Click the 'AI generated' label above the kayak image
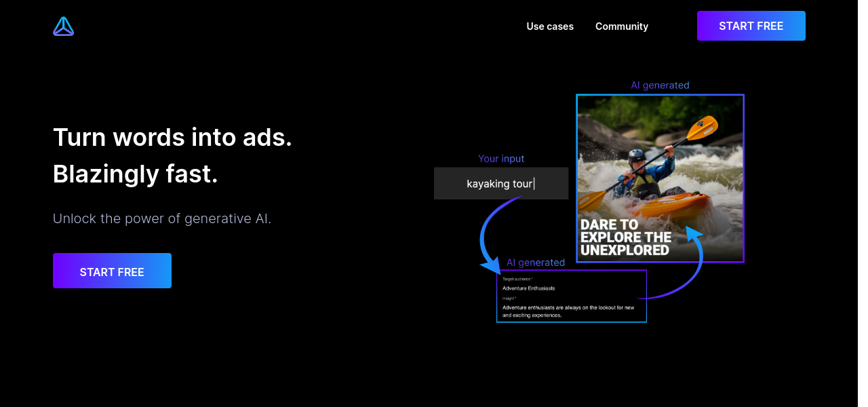 pos(660,85)
